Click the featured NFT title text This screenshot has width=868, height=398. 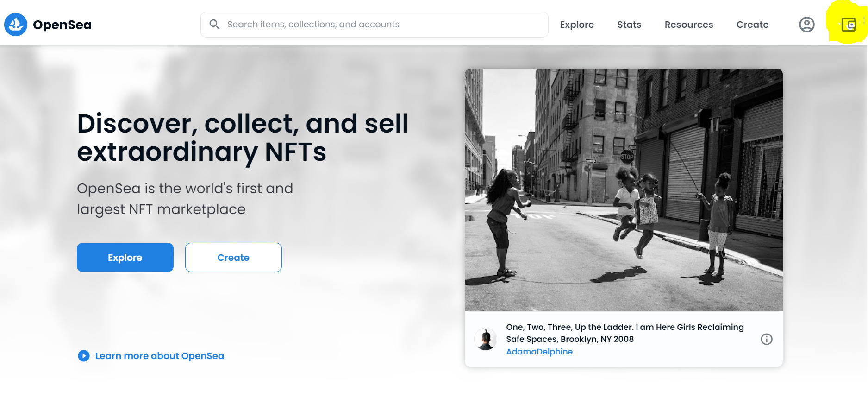[x=625, y=333]
